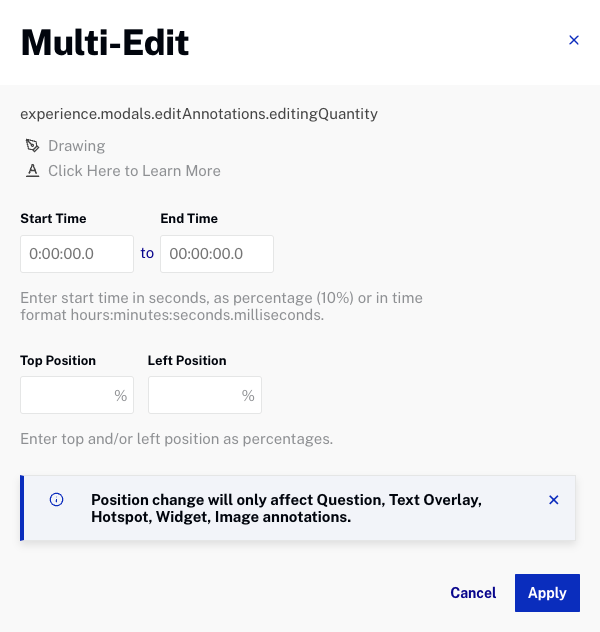Dismiss the position change alert

tap(554, 500)
